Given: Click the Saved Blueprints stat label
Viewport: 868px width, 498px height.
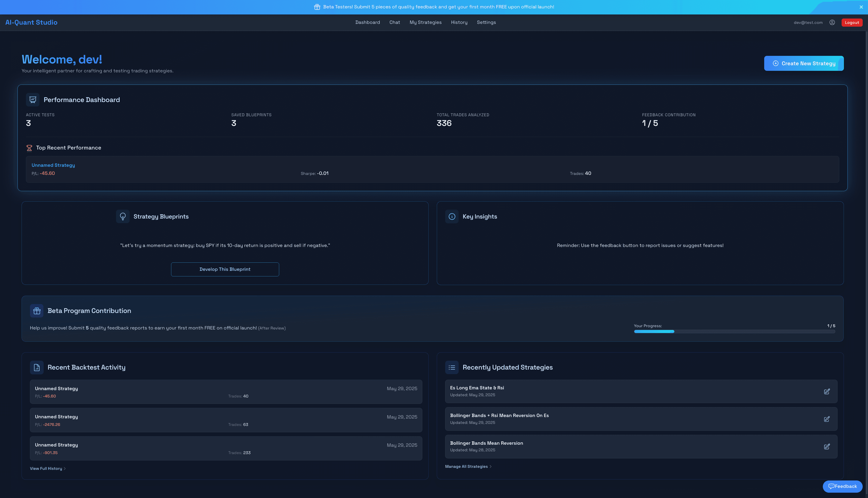Looking at the screenshot, I should [251, 115].
